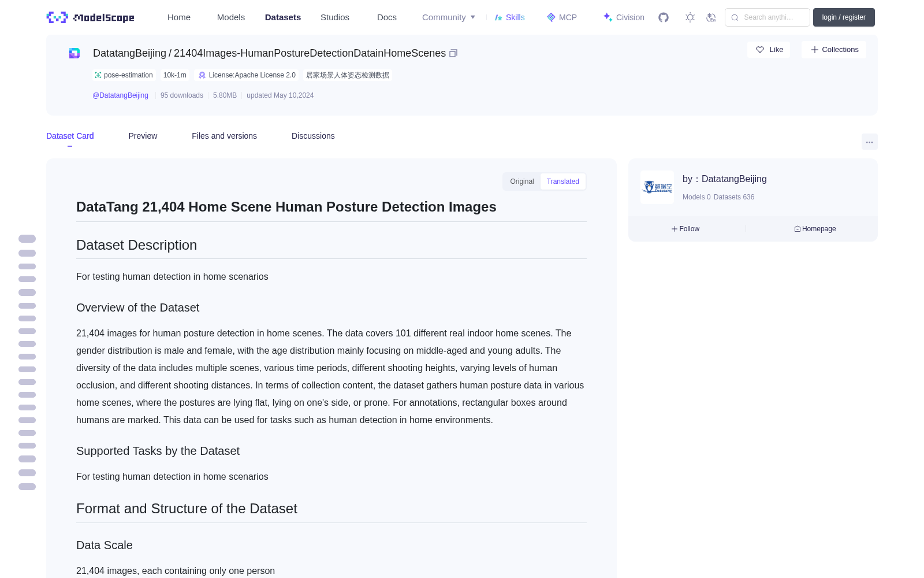Open the MCP navigation item

coord(562,17)
